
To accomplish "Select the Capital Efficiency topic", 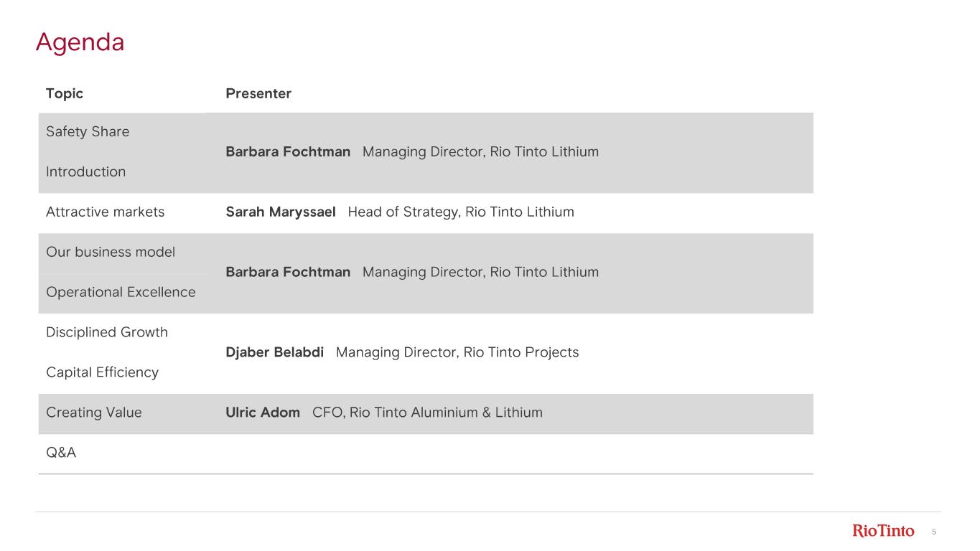I will pyautogui.click(x=102, y=373).
